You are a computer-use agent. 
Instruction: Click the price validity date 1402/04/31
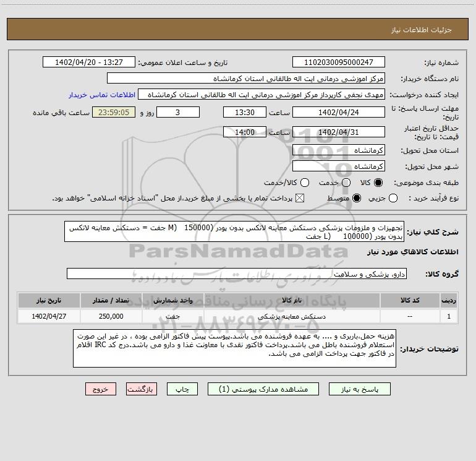339,132
